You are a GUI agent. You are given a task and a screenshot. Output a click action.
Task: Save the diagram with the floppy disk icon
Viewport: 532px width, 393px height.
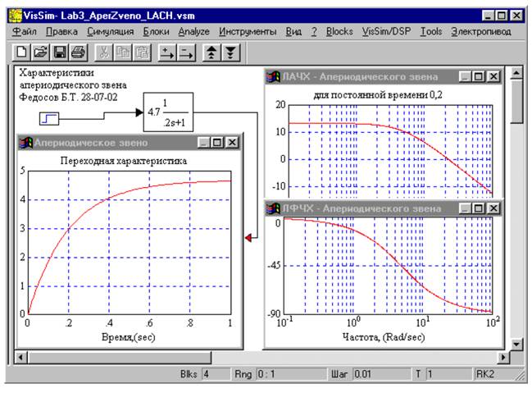(x=59, y=53)
